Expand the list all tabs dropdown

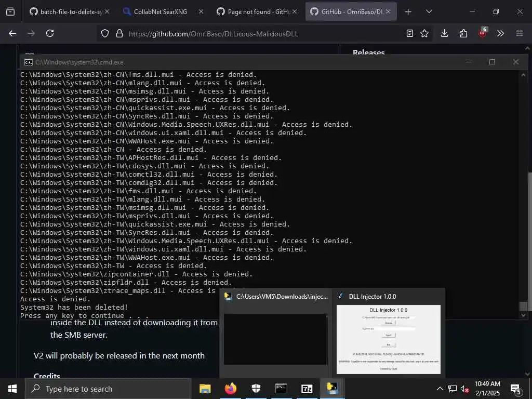tap(429, 12)
